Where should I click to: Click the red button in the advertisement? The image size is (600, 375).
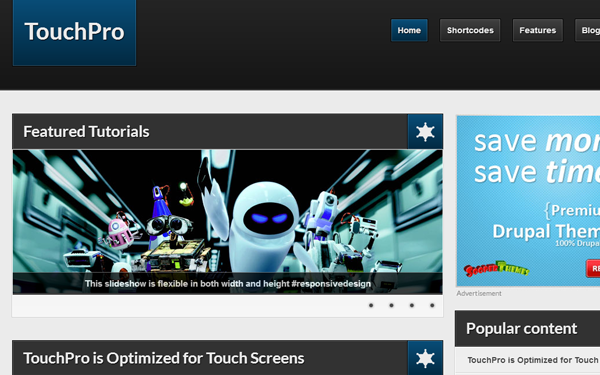pos(593,268)
